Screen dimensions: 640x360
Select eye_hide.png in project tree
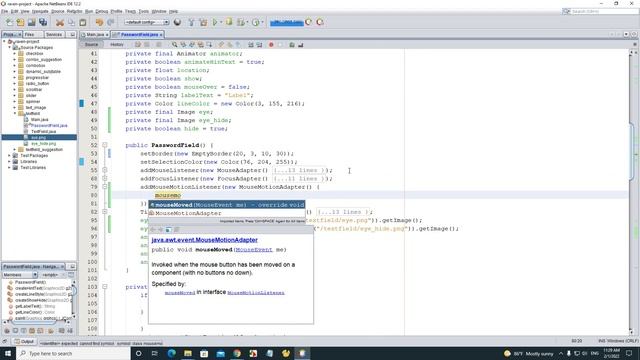point(43,144)
